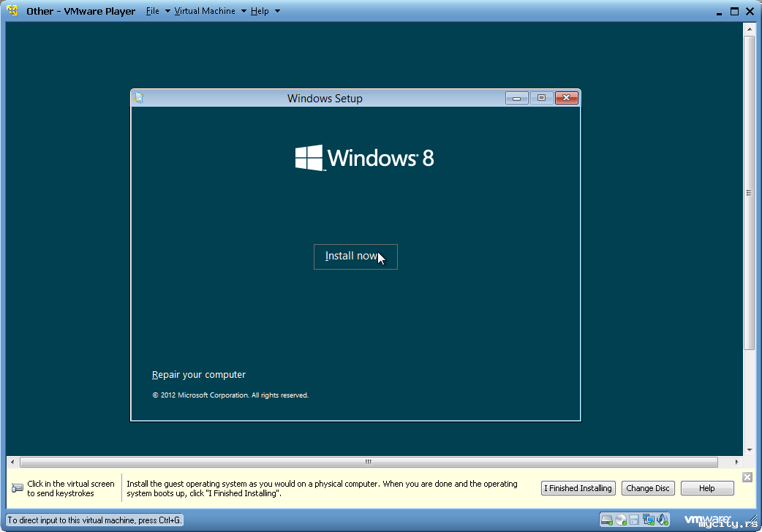Click the horizontal scrollbar thumb

pos(369,462)
